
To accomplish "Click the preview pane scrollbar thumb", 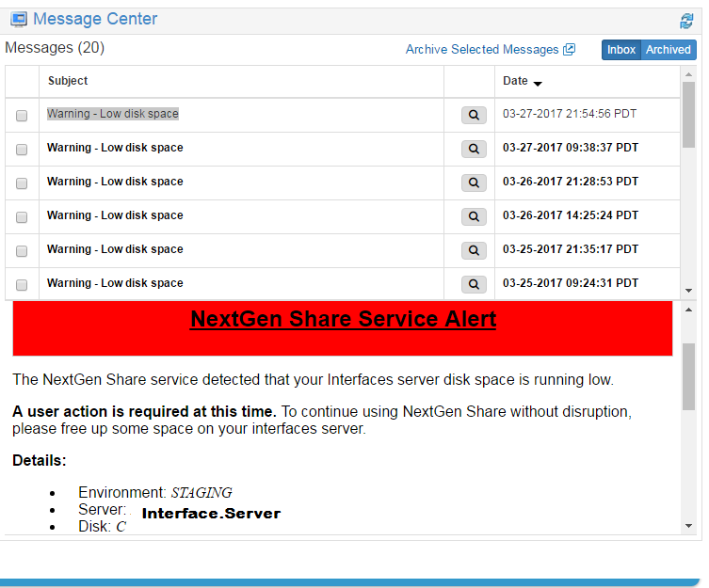I will coord(688,376).
